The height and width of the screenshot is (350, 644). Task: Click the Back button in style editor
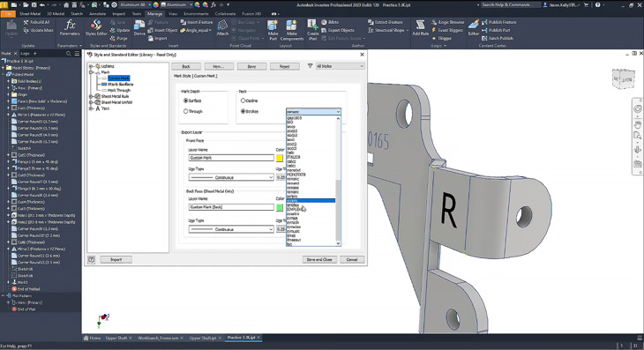point(186,66)
